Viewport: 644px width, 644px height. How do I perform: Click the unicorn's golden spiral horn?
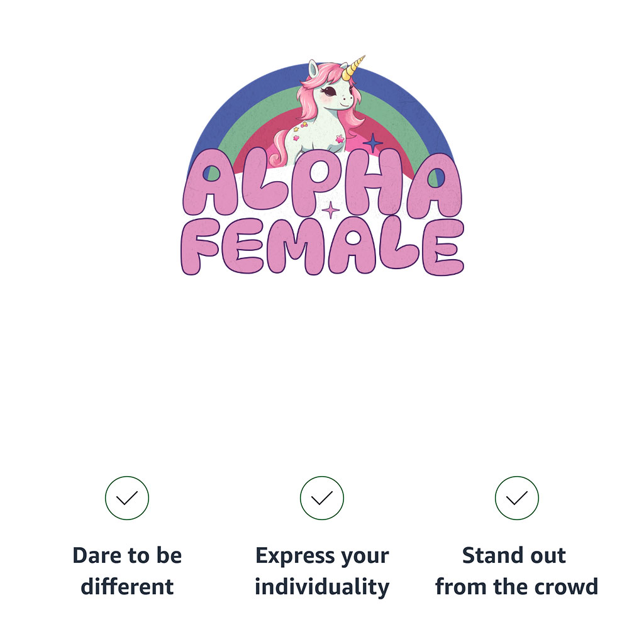click(x=353, y=68)
